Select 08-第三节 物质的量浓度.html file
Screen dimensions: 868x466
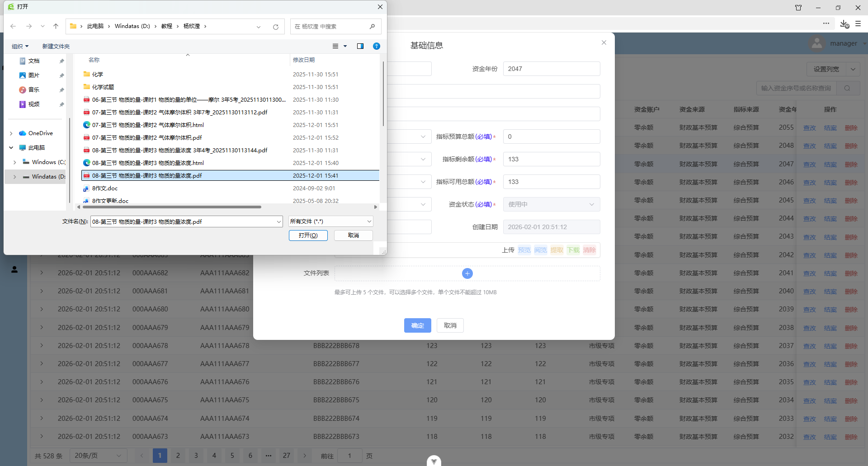[148, 163]
